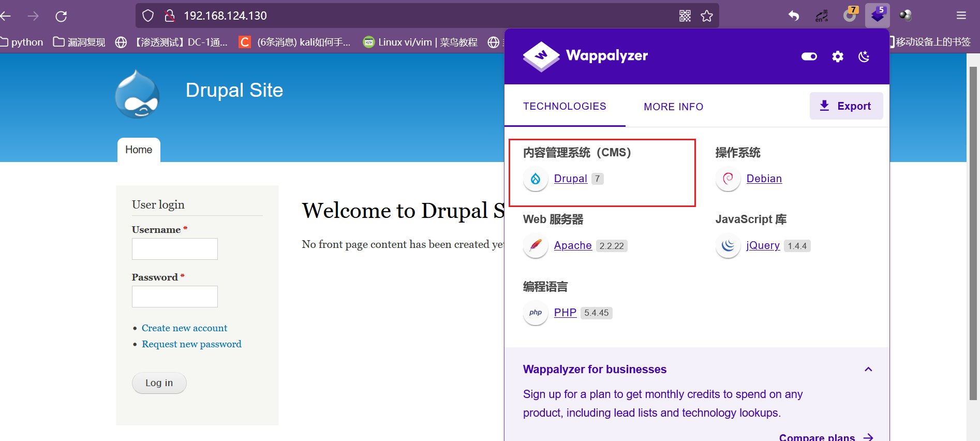Click the Apache feather icon

coord(536,245)
